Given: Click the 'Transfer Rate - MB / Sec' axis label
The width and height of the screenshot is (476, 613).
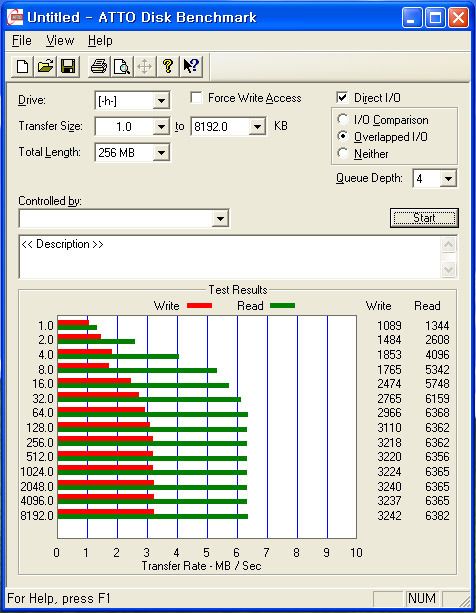Looking at the screenshot, I should [201, 566].
